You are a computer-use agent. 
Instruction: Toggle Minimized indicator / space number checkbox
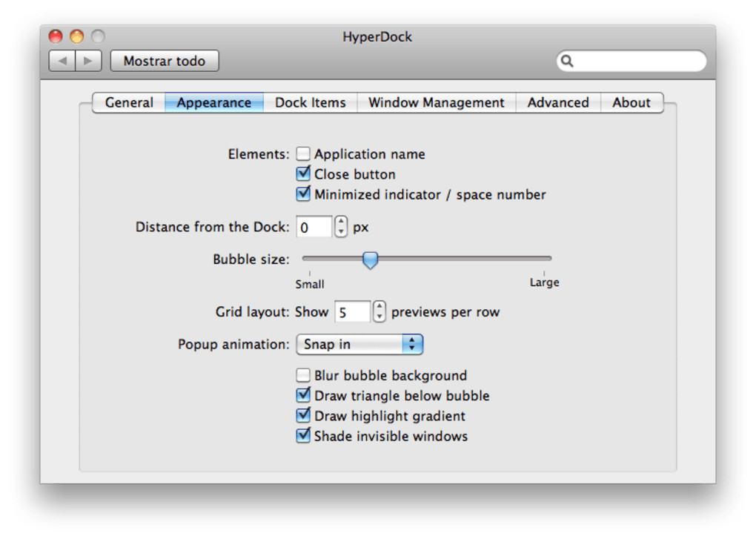[303, 194]
